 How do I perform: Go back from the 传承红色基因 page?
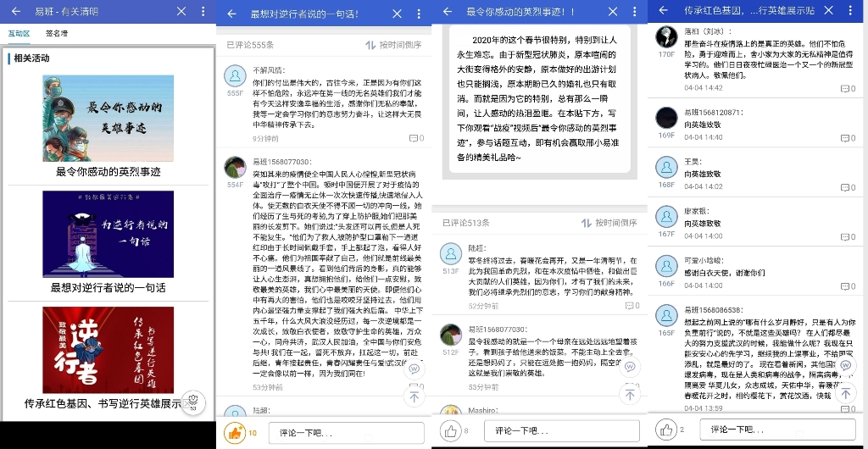coord(663,12)
